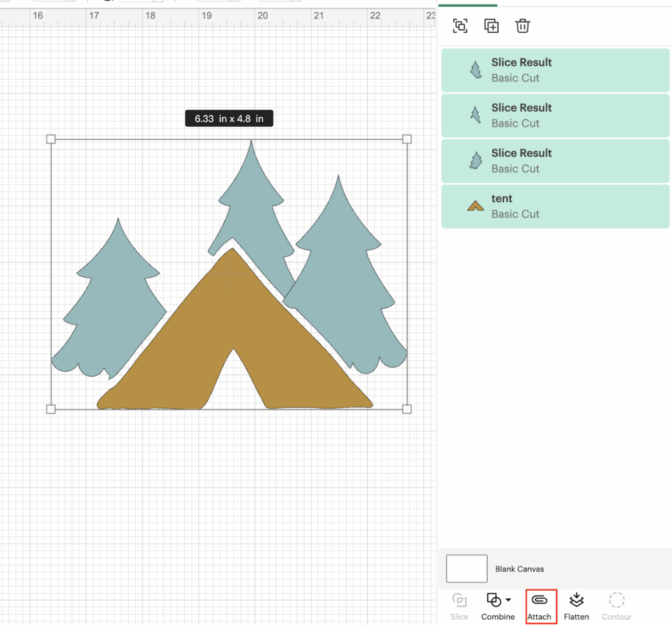Click the Combine overlapping shapes icon
672x625 pixels.
click(x=493, y=600)
